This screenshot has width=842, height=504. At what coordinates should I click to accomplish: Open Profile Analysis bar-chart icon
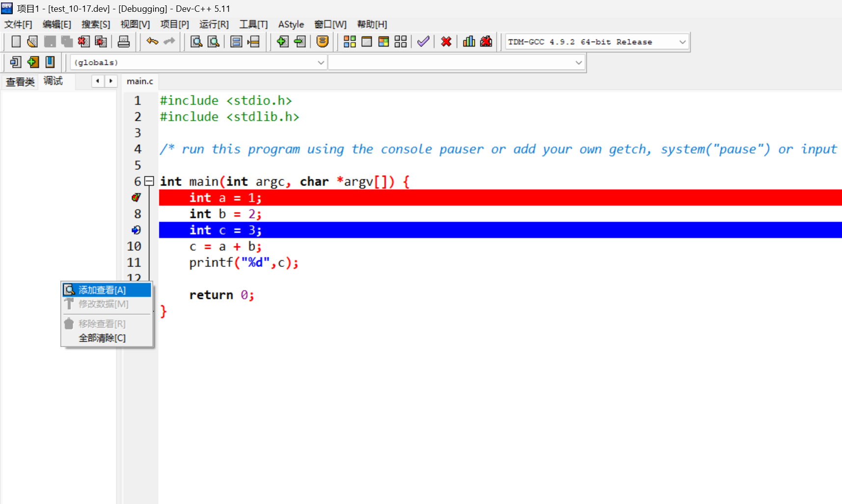[469, 42]
